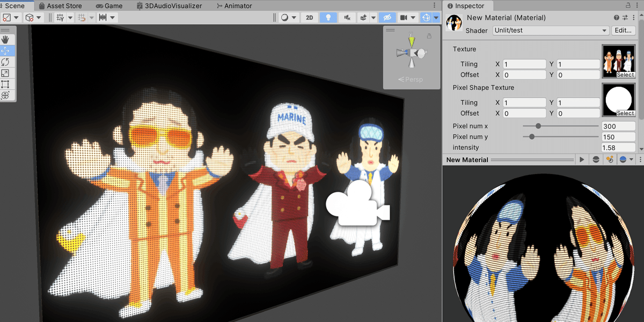The image size is (644, 322).
Task: Click the tool handle position pivot icon
Action: pyautogui.click(x=7, y=17)
